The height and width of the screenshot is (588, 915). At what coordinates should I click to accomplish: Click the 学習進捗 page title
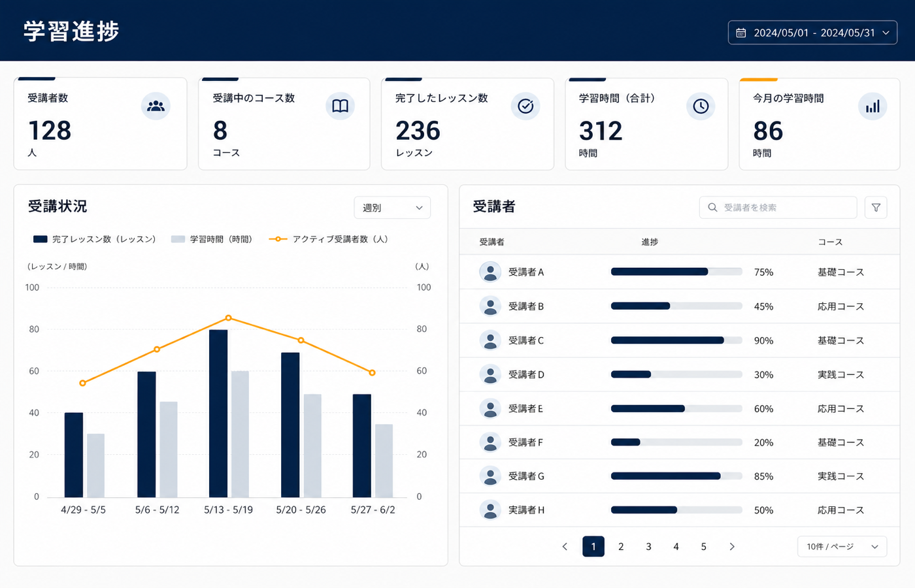coord(71,31)
